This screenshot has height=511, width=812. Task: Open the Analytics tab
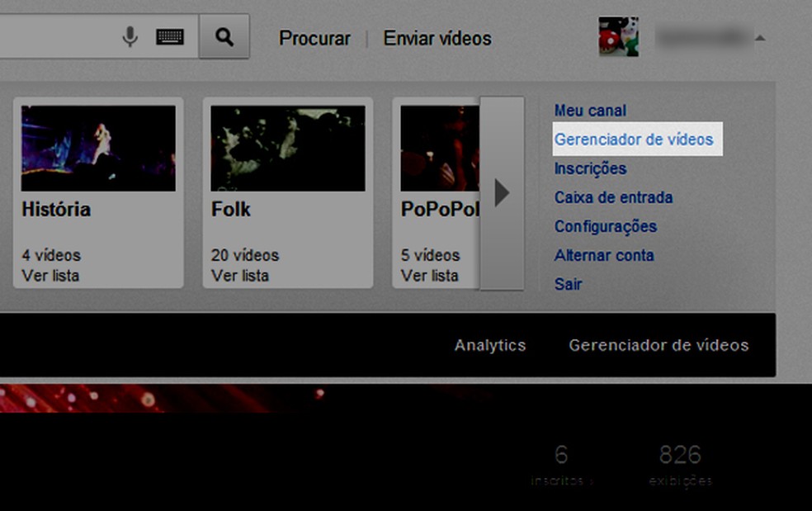pyautogui.click(x=490, y=345)
